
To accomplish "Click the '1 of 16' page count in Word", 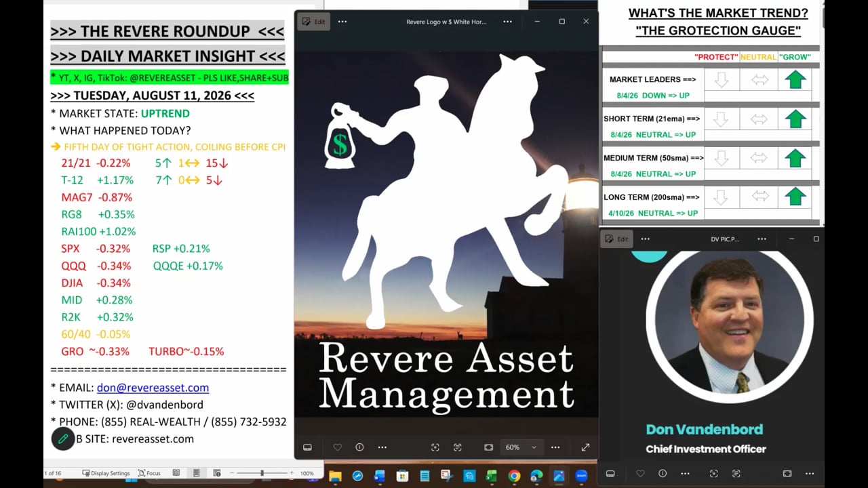I will click(53, 473).
